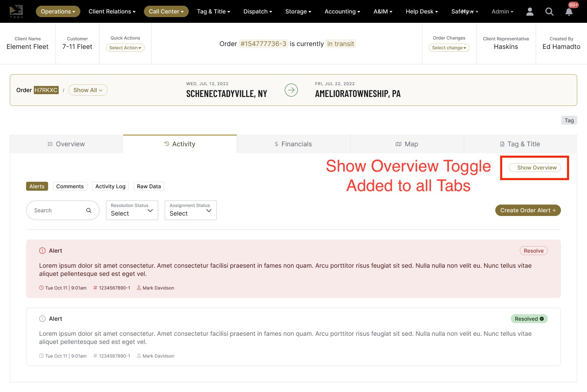Open the user profile icon
Image resolution: width=587 pixels, height=392 pixels.
[x=530, y=11]
